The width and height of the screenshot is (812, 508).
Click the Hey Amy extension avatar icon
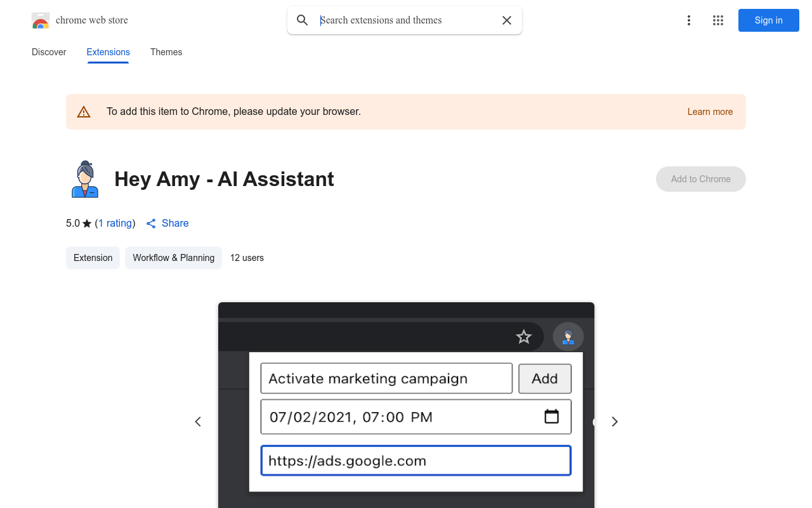click(x=85, y=179)
